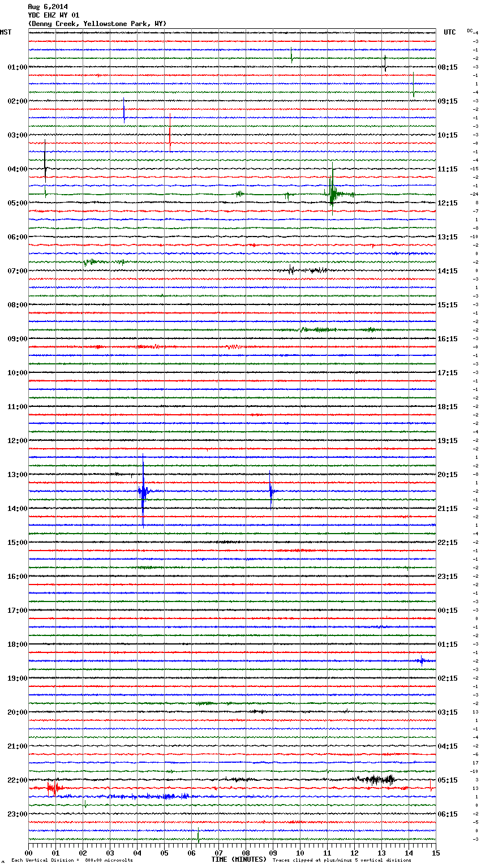
Task: Select the 08:00 MST time label
Action: (x=18, y=305)
